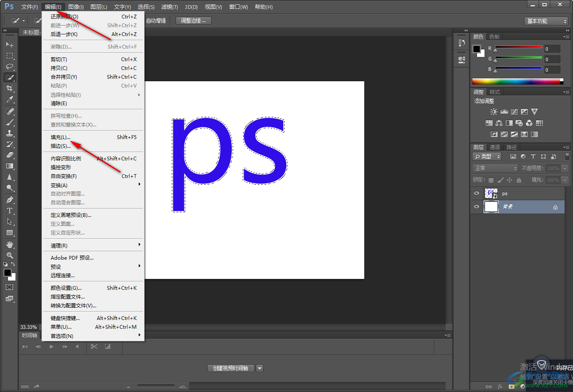The image size is (573, 392).
Task: Add a Color Balance adjustment
Action: 499,123
